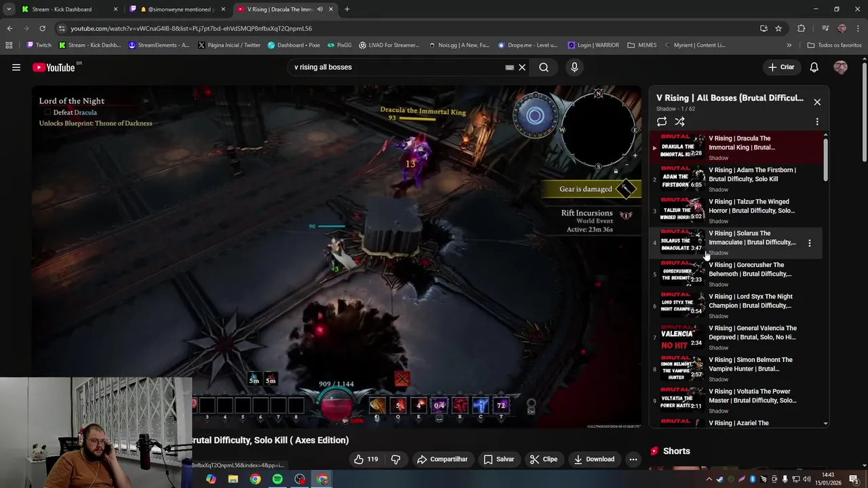Open Windows notification center
This screenshot has height=488, width=868.
[854, 479]
